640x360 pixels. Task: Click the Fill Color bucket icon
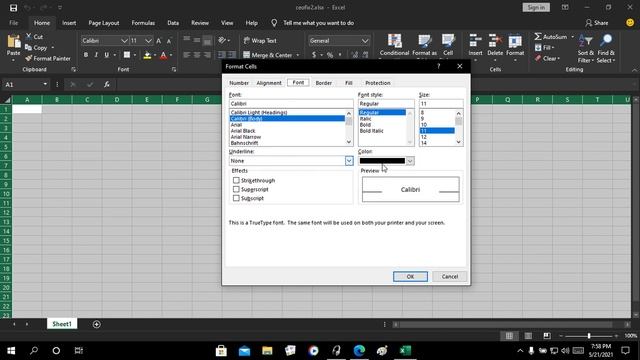point(147,55)
